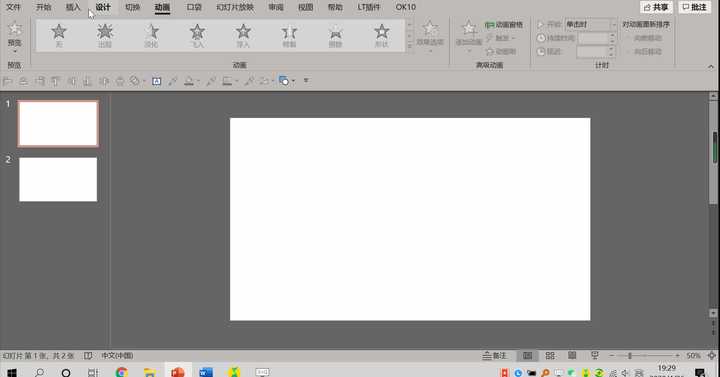
Task: Open the 开始 start timing combo box (单击时)
Action: click(x=591, y=24)
